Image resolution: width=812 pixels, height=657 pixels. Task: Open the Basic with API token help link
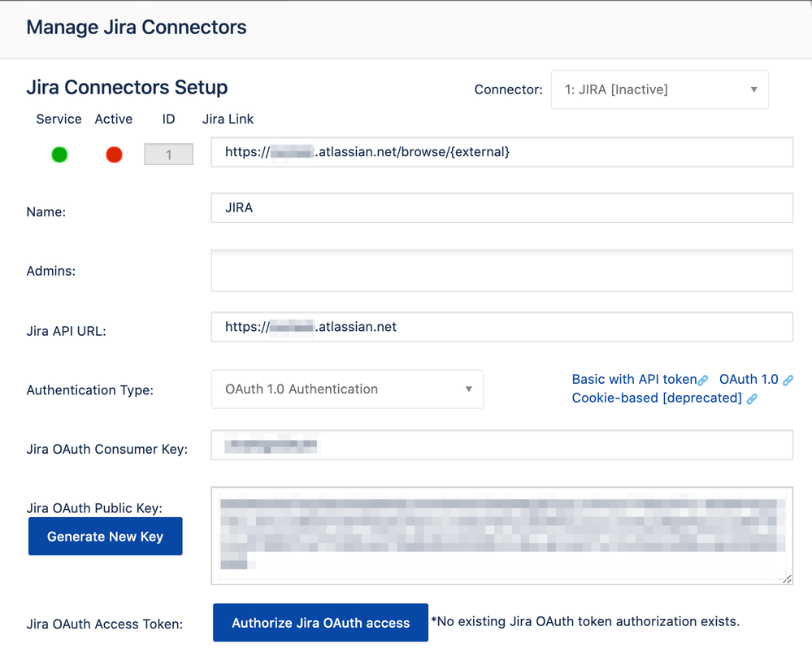[634, 379]
